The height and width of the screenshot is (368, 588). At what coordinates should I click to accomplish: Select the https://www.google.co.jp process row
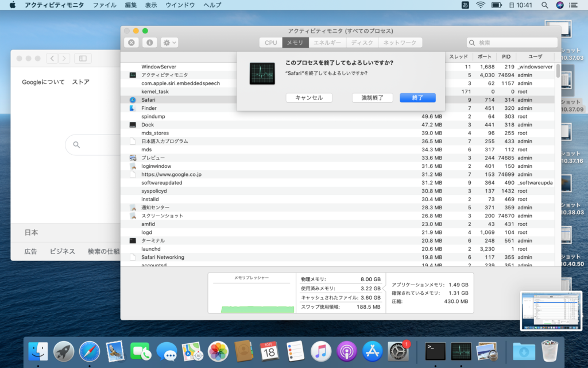click(x=338, y=174)
